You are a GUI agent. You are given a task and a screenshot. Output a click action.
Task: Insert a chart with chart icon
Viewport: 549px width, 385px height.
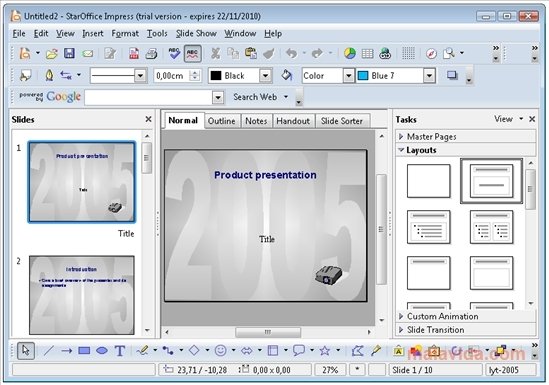click(x=349, y=53)
